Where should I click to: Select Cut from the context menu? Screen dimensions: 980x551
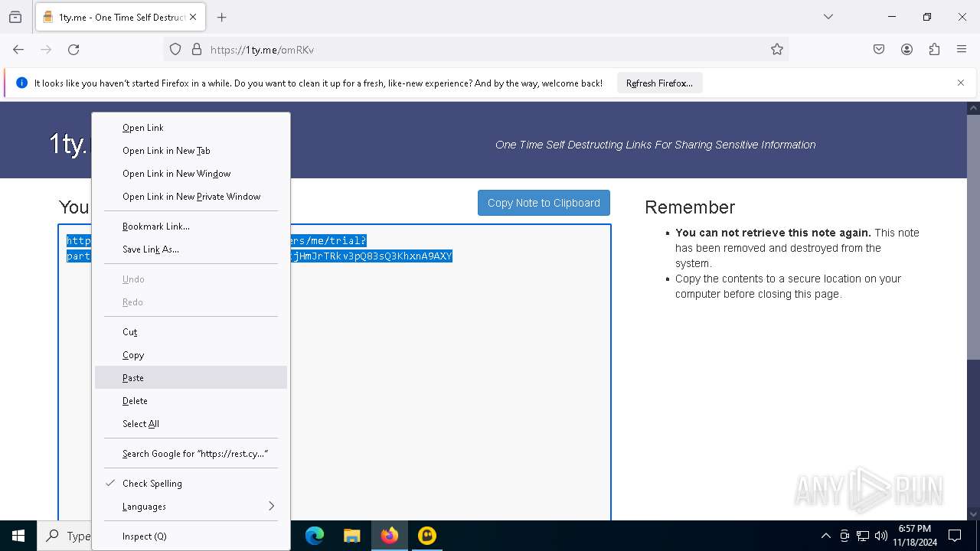[x=191, y=332]
